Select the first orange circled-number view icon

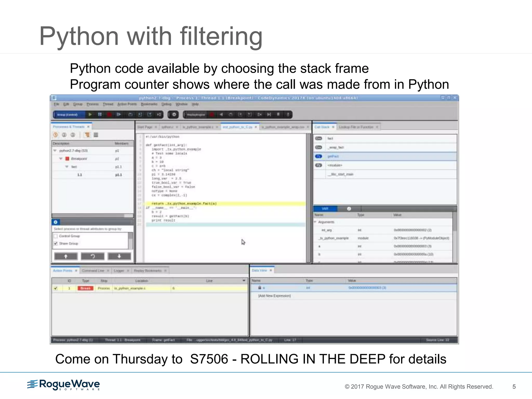(56, 135)
